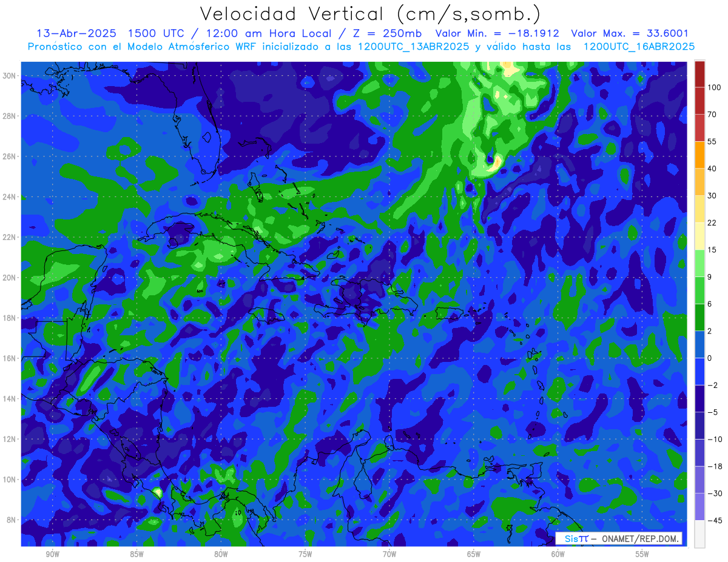This screenshot has width=728, height=562.
Task: Pick the light green swatch between 9 and 15
Action: (699, 263)
